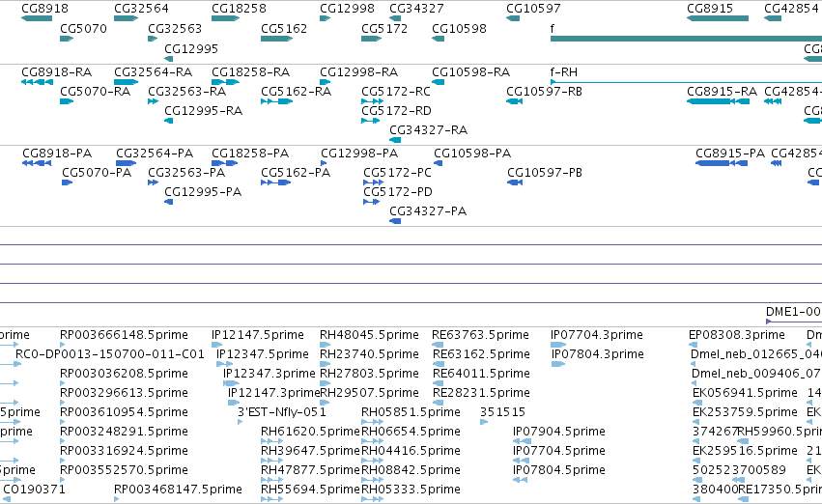
Task: Click the CG10597 gene label
Action: tap(533, 9)
